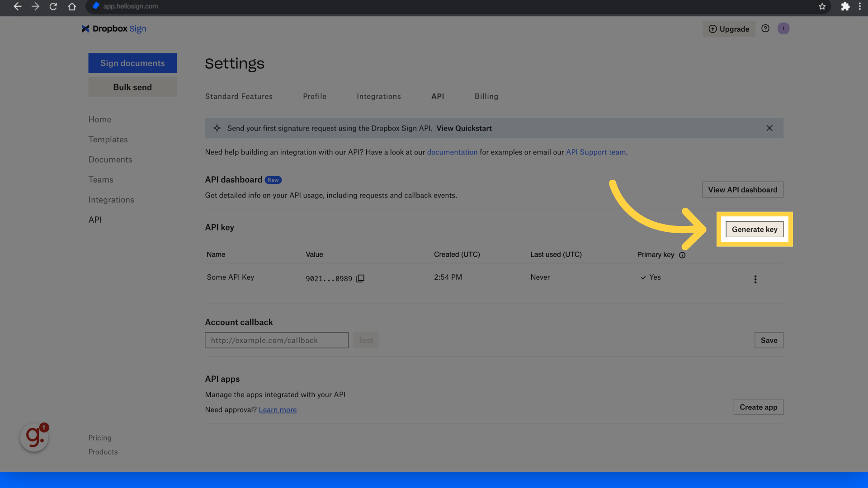Click View API dashboard button
The image size is (868, 488).
743,190
